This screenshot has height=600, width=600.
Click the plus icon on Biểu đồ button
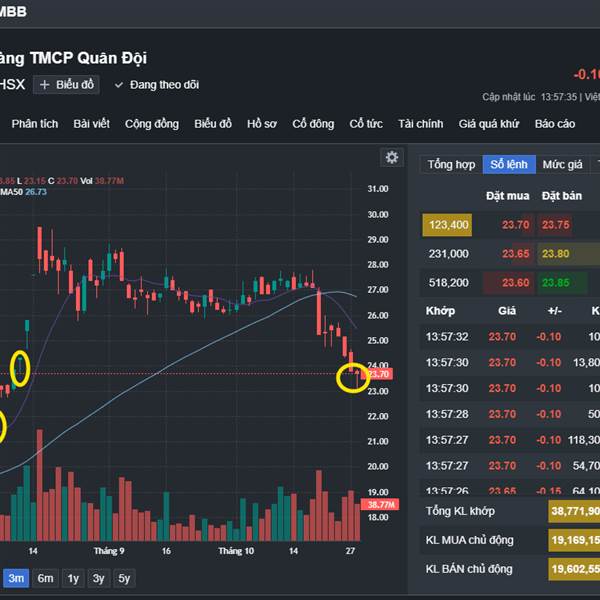click(45, 85)
